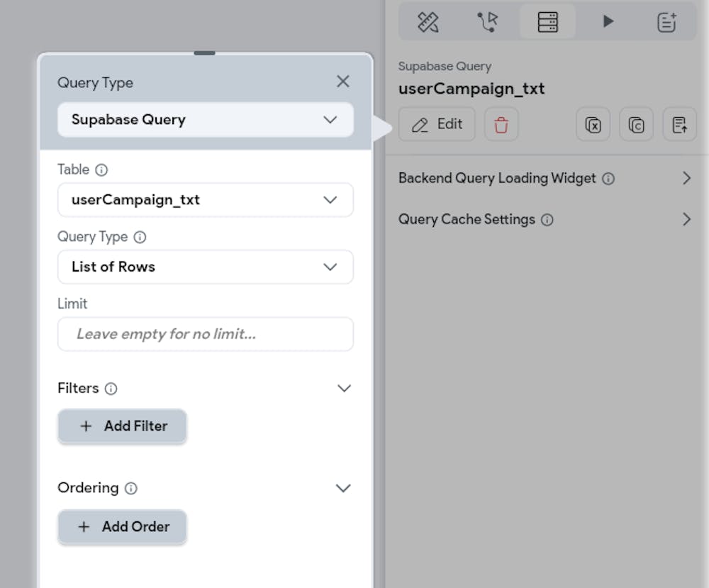The height and width of the screenshot is (588, 709).
Task: Switch to the design properties panel icon
Action: [426, 21]
